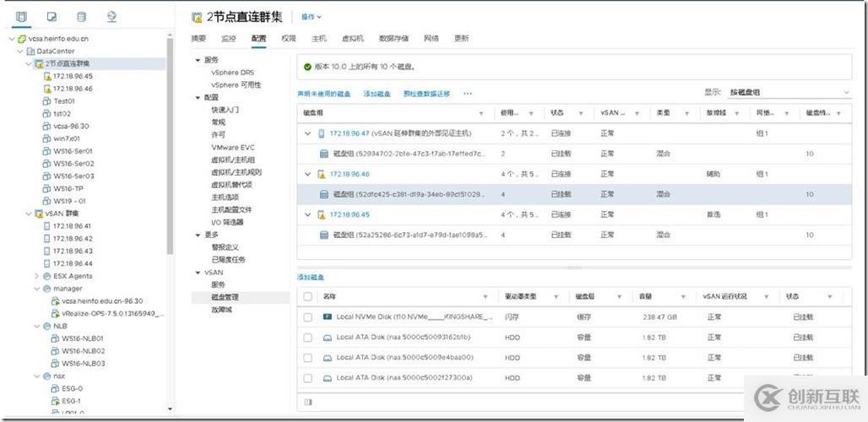Image resolution: width=868 pixels, height=422 pixels.
Task: Open Networking inventory view icon
Action: pos(111,17)
